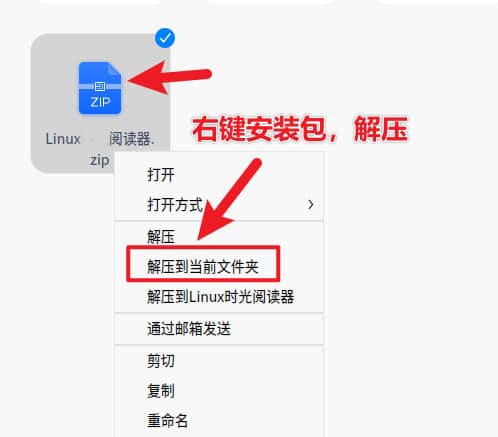This screenshot has width=498, height=437.
Task: Open the 打开方式 submenu arrow chevron
Action: click(x=311, y=204)
